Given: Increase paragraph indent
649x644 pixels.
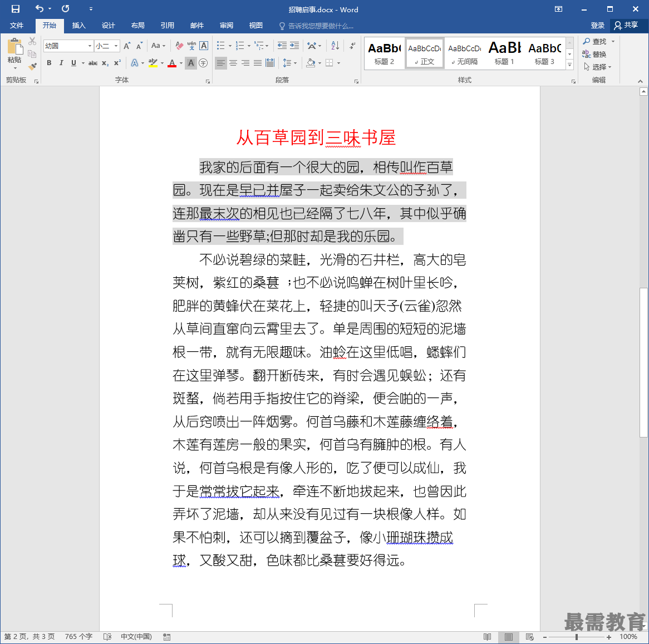Looking at the screenshot, I should pos(294,46).
